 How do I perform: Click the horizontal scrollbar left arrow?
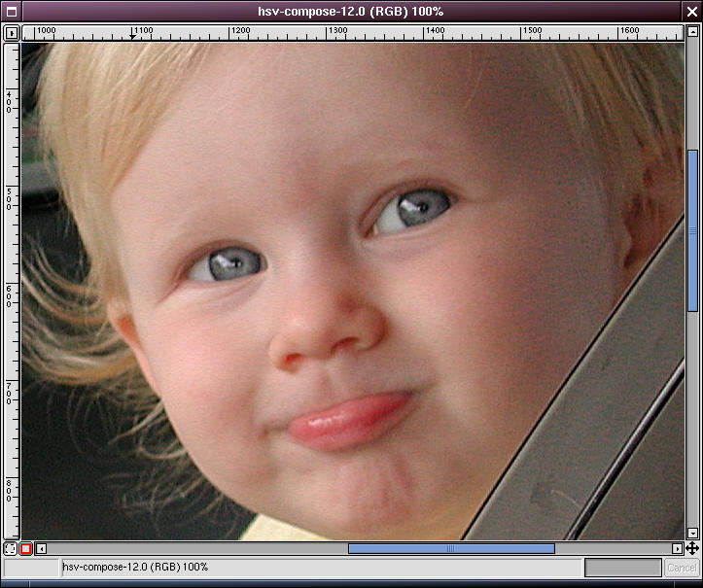tap(42, 549)
